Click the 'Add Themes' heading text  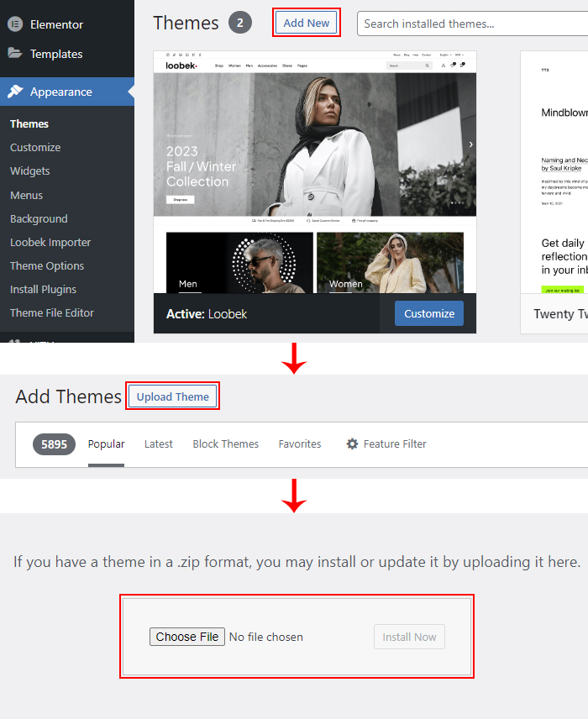pos(68,396)
